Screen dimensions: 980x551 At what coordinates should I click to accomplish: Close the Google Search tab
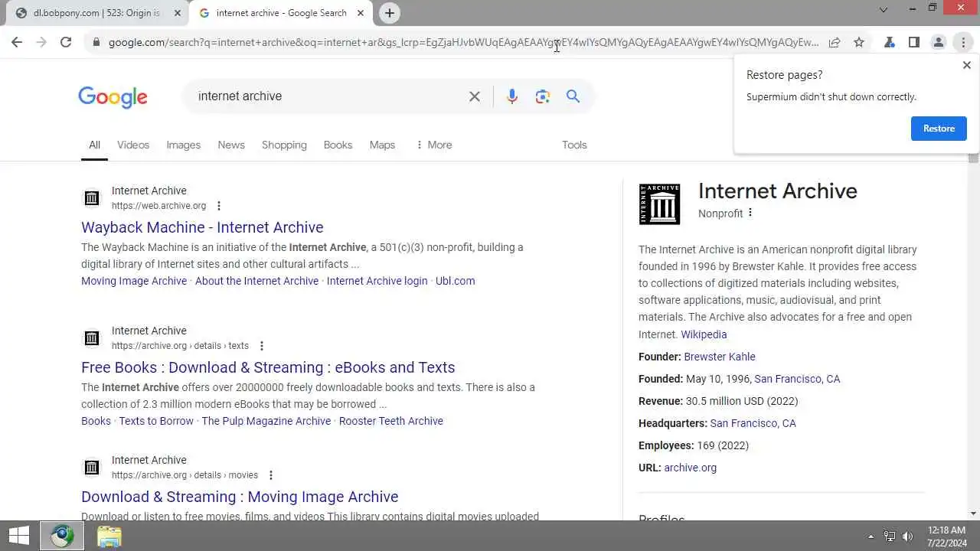pos(361,13)
